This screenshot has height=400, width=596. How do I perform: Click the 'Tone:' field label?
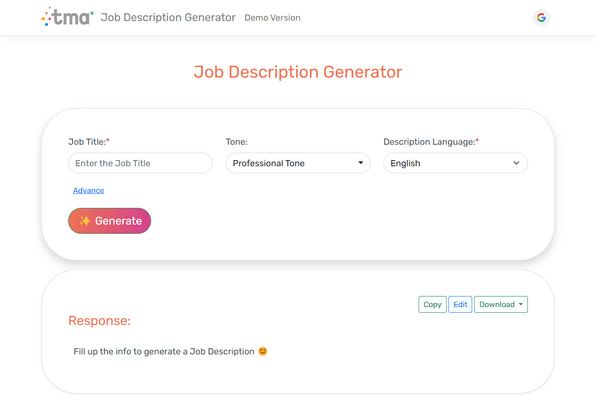237,142
